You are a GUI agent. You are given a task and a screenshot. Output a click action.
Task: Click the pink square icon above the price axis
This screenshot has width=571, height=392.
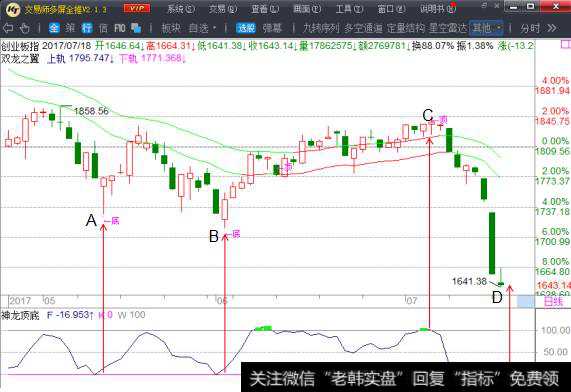pos(565,45)
